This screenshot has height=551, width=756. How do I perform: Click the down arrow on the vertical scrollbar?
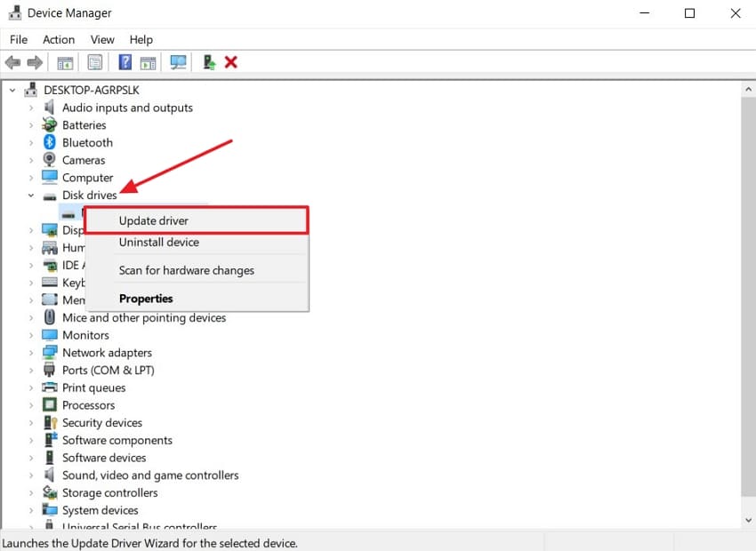pyautogui.click(x=748, y=520)
